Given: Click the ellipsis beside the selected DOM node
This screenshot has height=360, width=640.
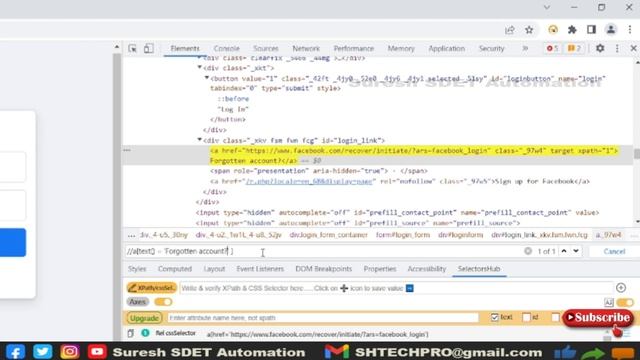Looking at the screenshot, I should (127, 150).
